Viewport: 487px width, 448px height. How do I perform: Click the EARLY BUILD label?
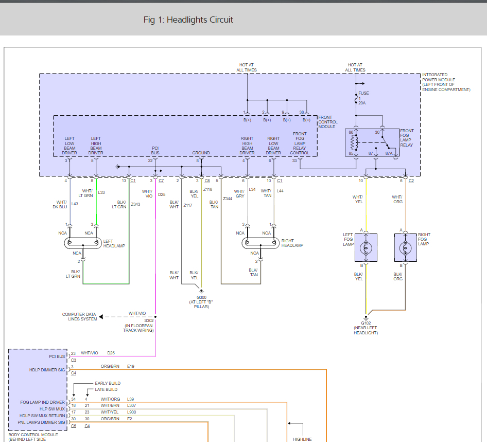point(108,383)
